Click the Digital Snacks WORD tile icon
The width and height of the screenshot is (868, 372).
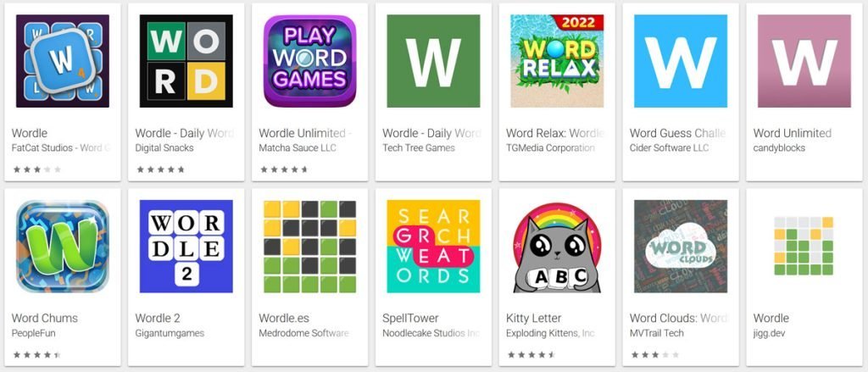pos(186,61)
